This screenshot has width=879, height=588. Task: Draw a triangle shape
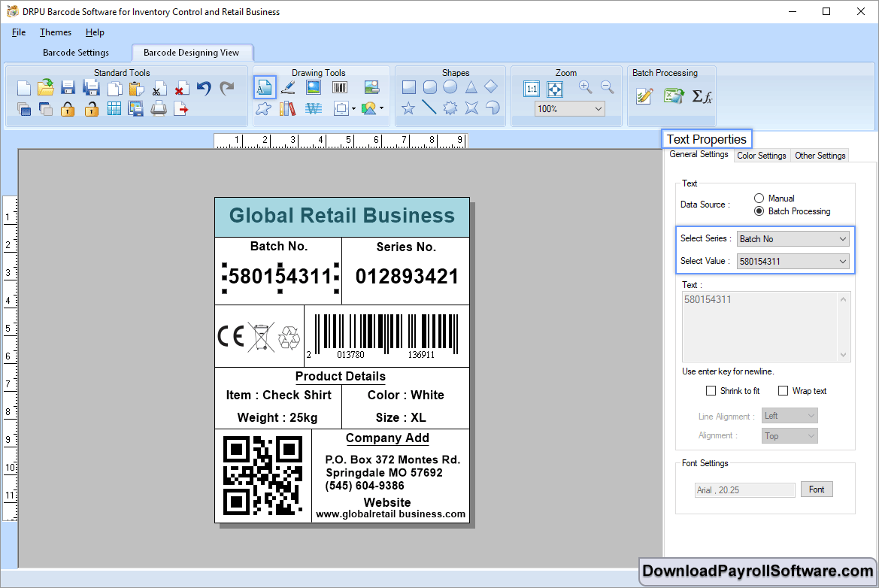click(471, 87)
